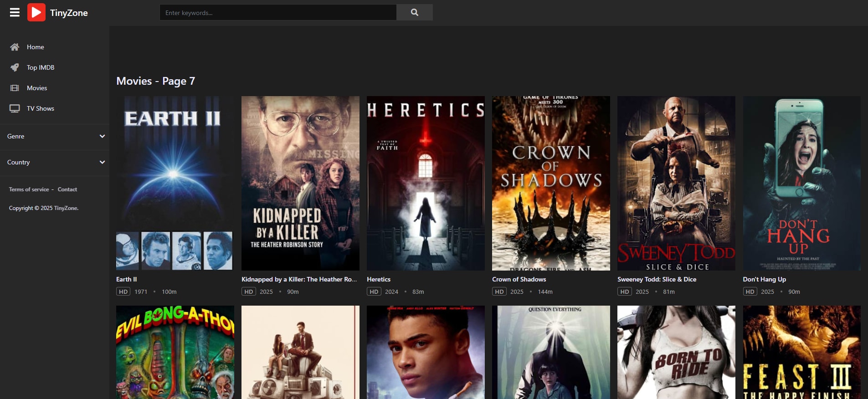Screen dimensions: 868x399
Task: Open the Question Everything poster
Action: click(x=551, y=352)
